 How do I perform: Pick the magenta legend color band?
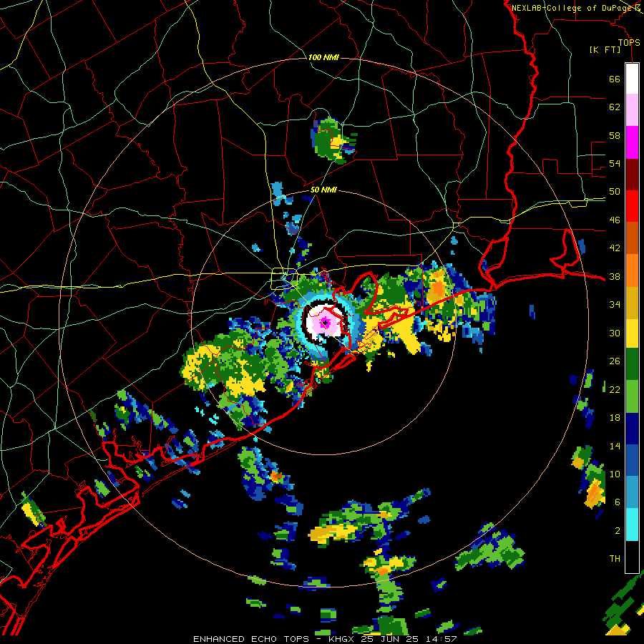[x=632, y=142]
